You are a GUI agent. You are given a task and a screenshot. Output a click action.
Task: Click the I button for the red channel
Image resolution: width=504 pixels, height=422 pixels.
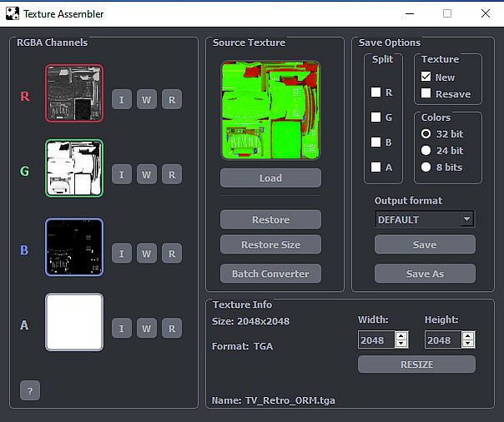121,99
